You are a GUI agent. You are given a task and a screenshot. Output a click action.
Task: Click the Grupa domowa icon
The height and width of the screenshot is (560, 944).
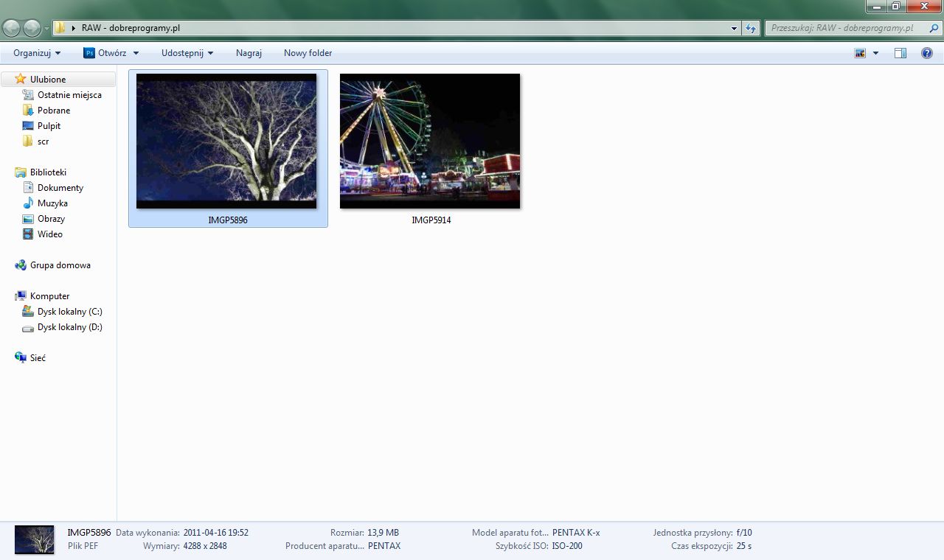point(21,265)
